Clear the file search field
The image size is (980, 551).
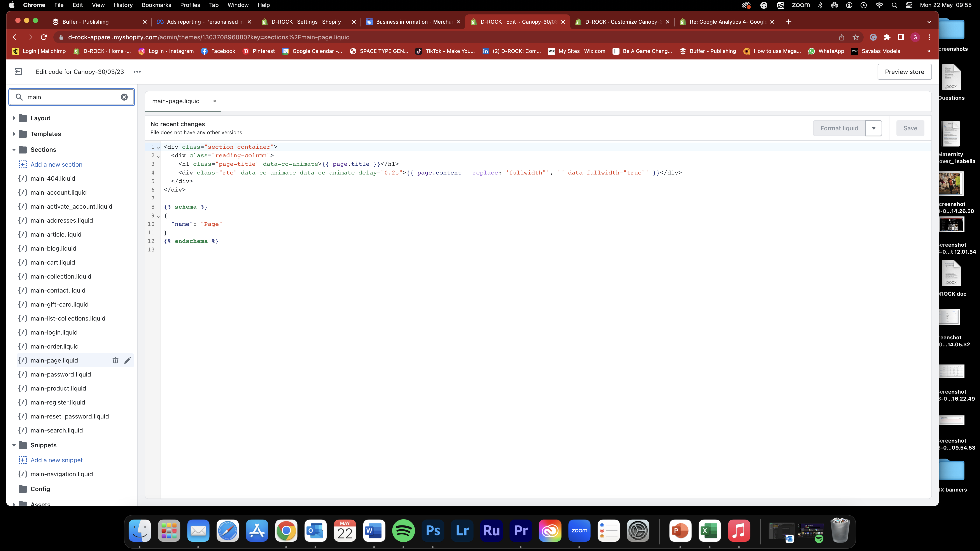124,97
